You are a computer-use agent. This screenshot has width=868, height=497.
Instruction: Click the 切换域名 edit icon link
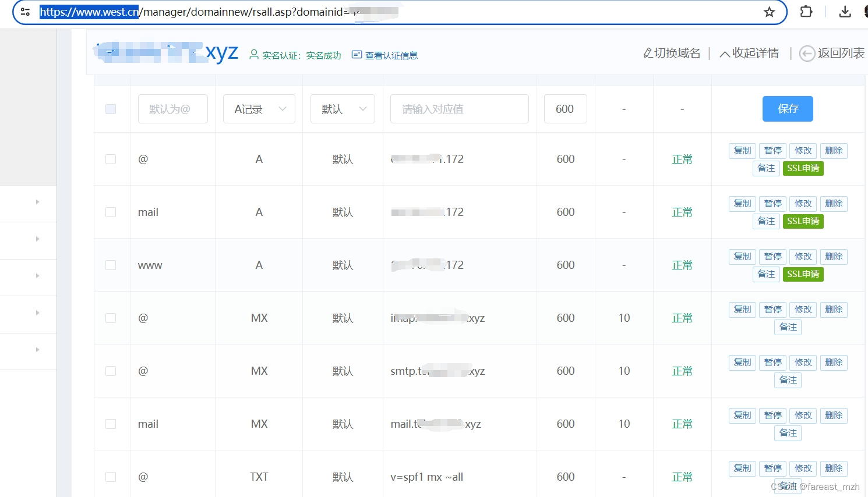(x=672, y=54)
